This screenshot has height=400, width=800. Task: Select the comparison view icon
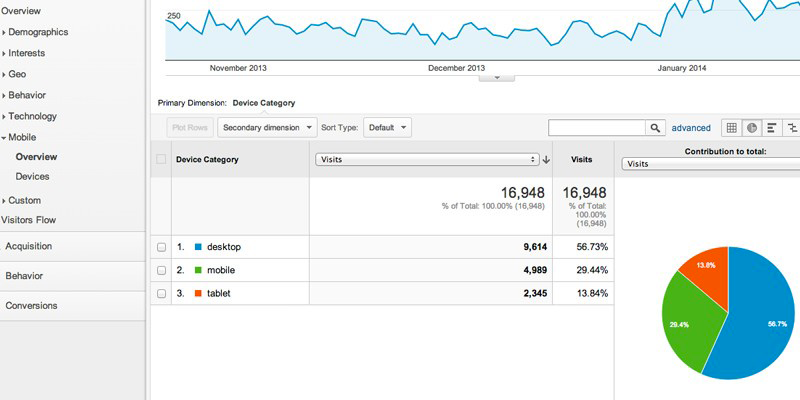coord(792,128)
